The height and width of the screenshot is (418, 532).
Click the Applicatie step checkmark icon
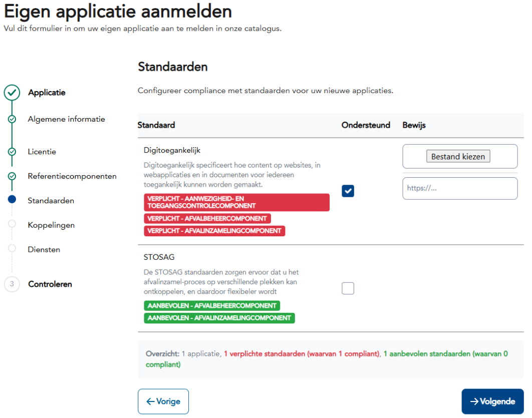[12, 93]
